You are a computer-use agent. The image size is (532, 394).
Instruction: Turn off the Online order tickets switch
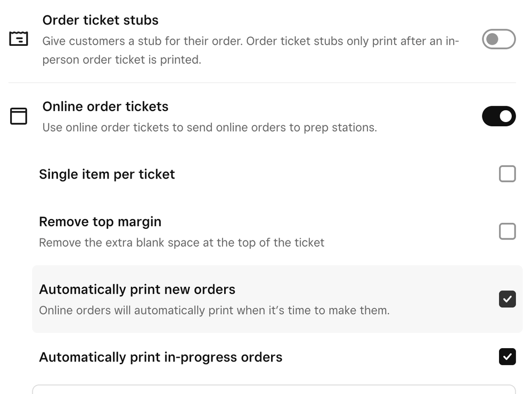498,116
